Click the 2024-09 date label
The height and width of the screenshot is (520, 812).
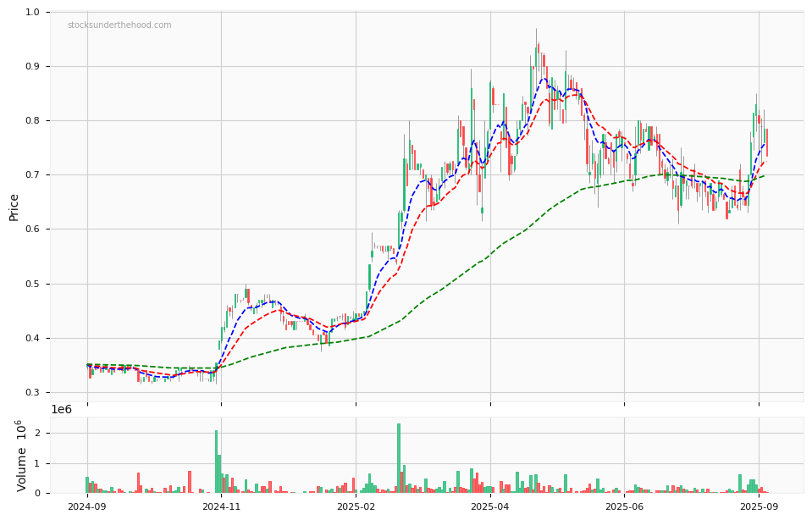87,506
